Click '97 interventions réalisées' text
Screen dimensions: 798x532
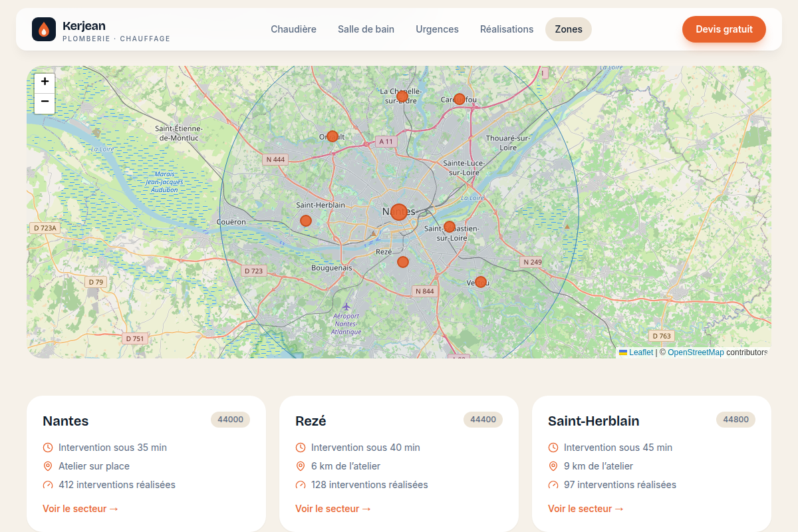point(620,485)
